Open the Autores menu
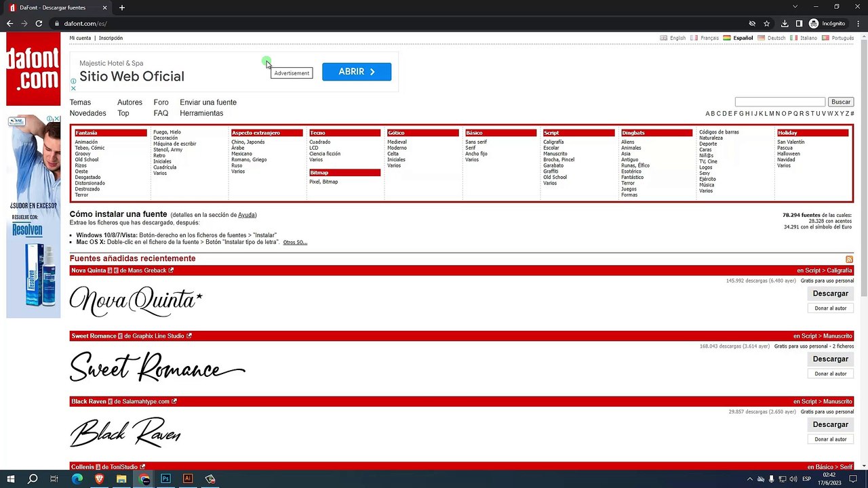 pyautogui.click(x=130, y=102)
